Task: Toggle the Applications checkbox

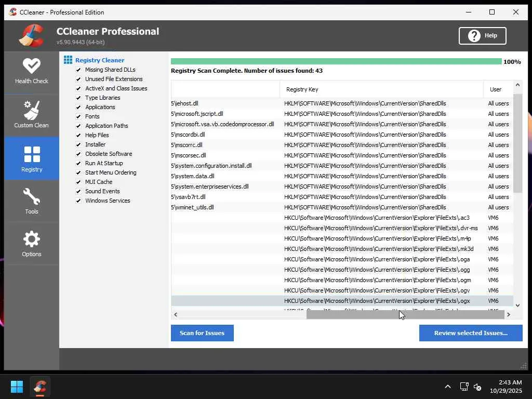Action: [78, 107]
